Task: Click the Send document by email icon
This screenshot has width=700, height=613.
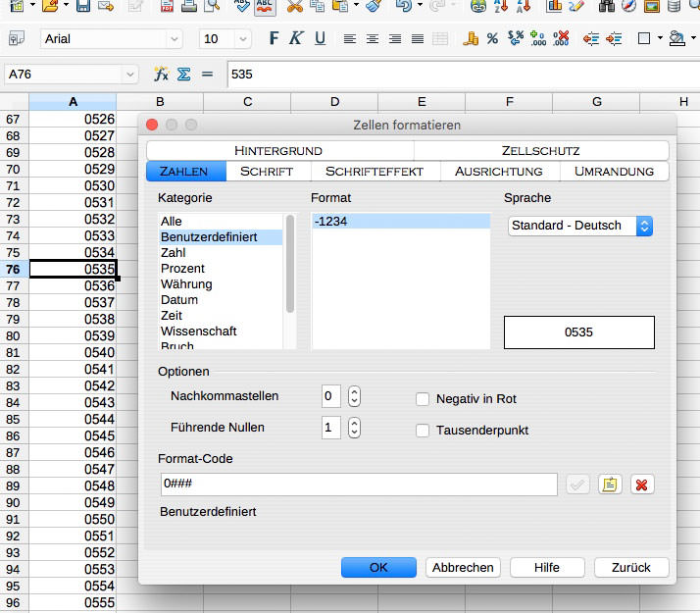Action: coord(106,5)
